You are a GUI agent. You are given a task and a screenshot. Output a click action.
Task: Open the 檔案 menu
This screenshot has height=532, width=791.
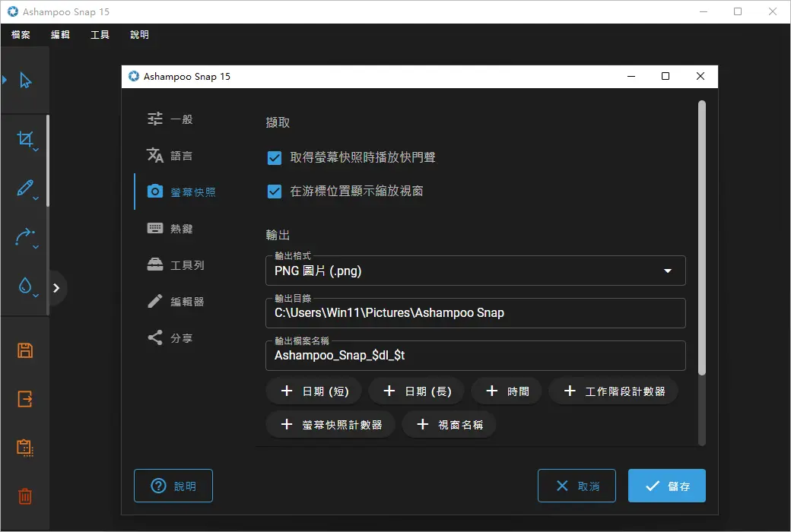(21, 35)
